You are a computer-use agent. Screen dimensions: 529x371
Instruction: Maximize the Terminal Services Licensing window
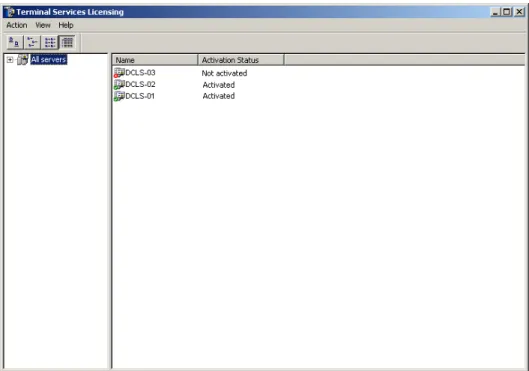point(507,12)
